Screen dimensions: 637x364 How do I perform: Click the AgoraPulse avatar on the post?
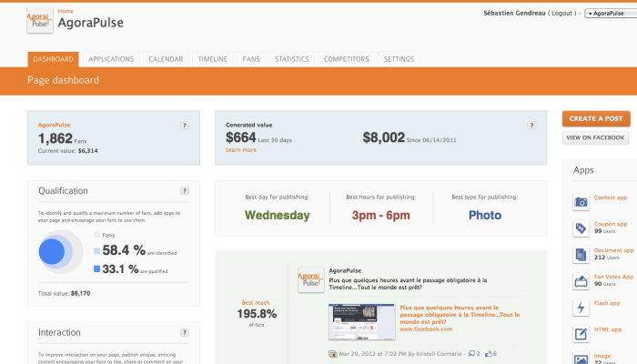pyautogui.click(x=311, y=280)
